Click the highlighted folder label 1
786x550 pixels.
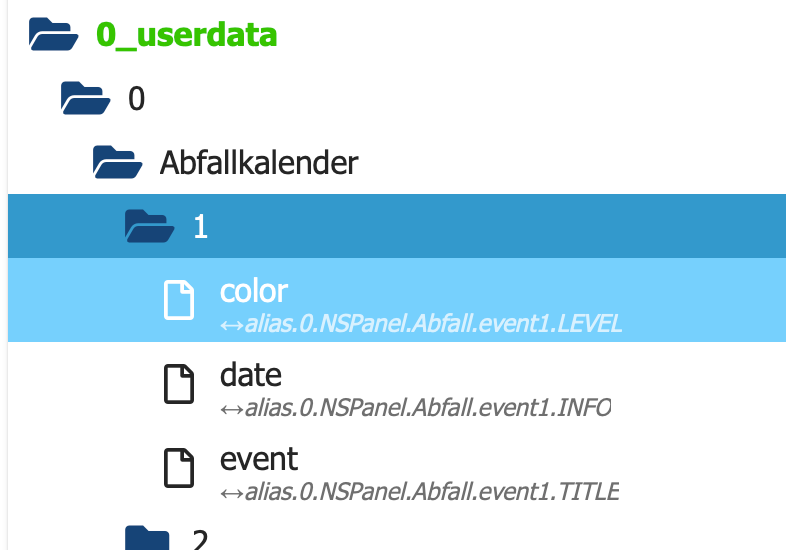200,226
